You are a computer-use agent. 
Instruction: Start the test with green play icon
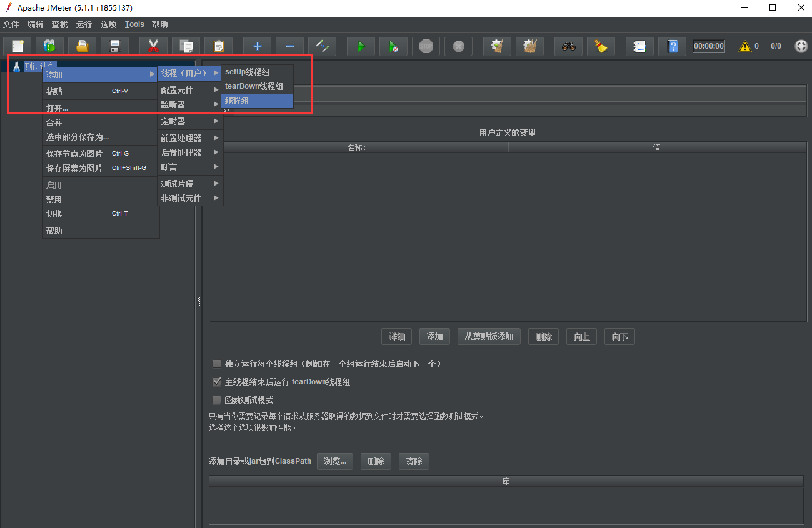[x=361, y=46]
